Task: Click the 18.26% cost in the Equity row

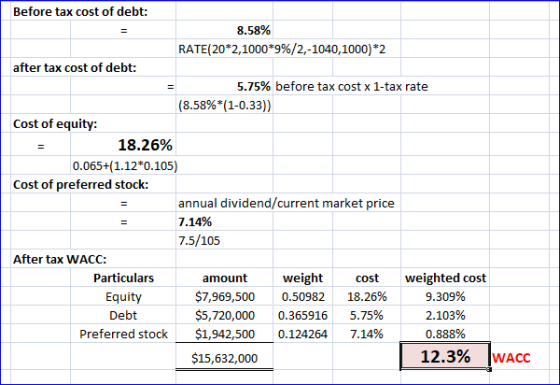Action: (x=367, y=297)
